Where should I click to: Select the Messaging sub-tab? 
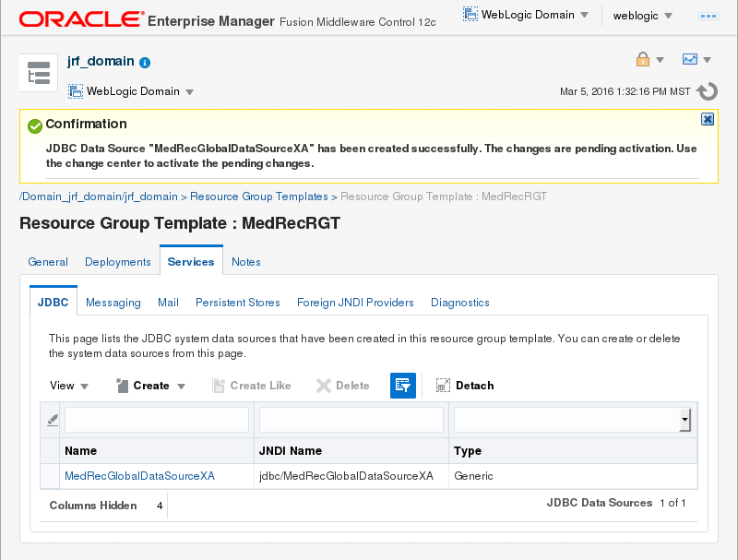coord(113,303)
